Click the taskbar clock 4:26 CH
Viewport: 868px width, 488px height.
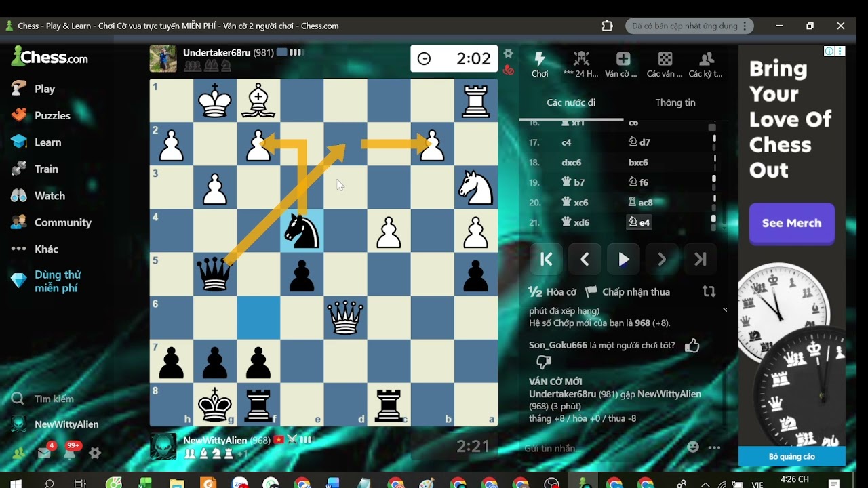(x=795, y=480)
